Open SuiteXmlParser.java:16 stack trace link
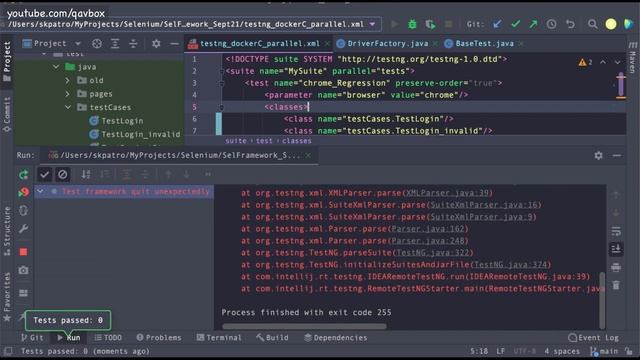The width and height of the screenshot is (640, 360). [484, 204]
